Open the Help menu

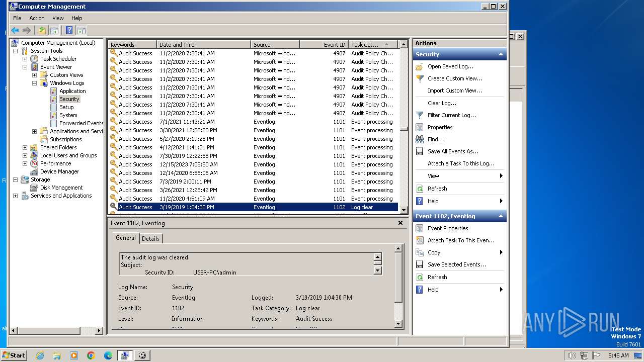tap(76, 18)
